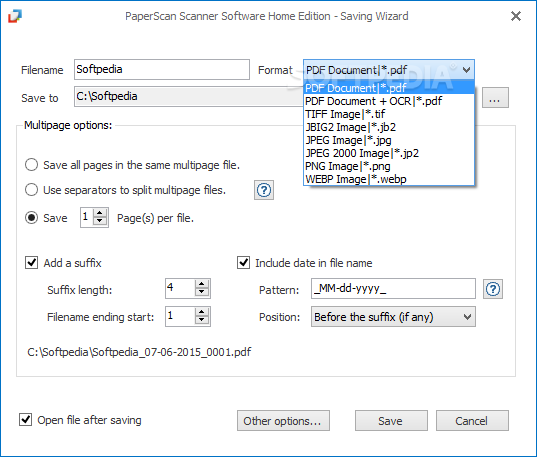
Task: Click the pages per file number field
Action: 87,217
